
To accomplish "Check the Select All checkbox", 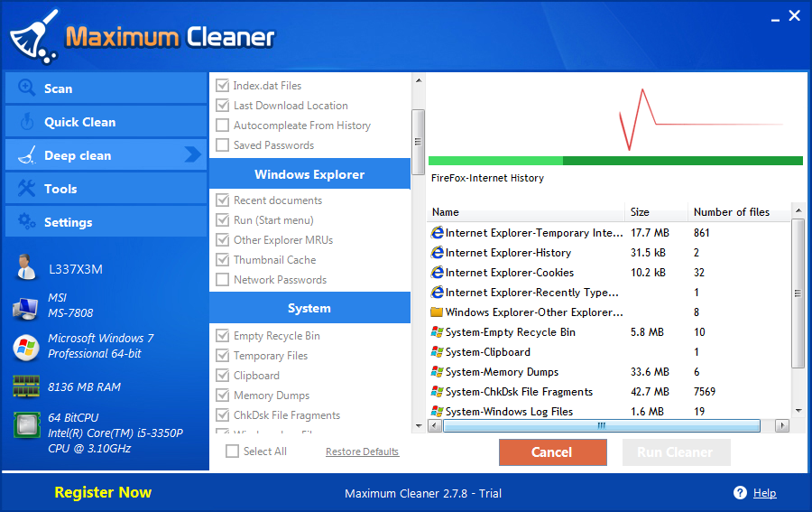I will (x=232, y=451).
